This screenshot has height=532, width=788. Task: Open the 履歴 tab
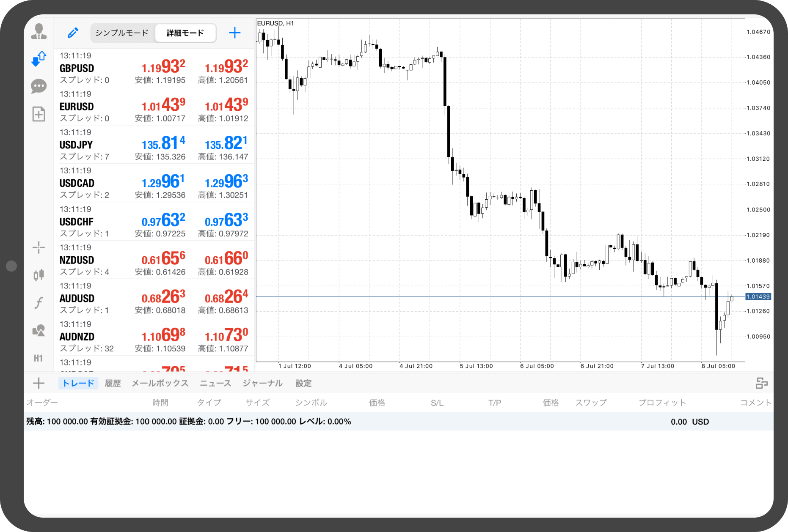113,383
